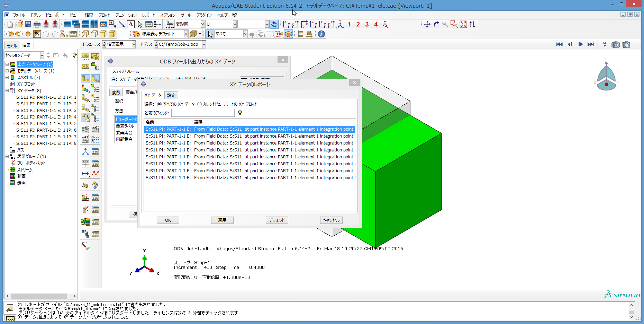Screen dimensions: 644x324
Task: Select the shaded render style icon
Action: pyautogui.click(x=112, y=34)
